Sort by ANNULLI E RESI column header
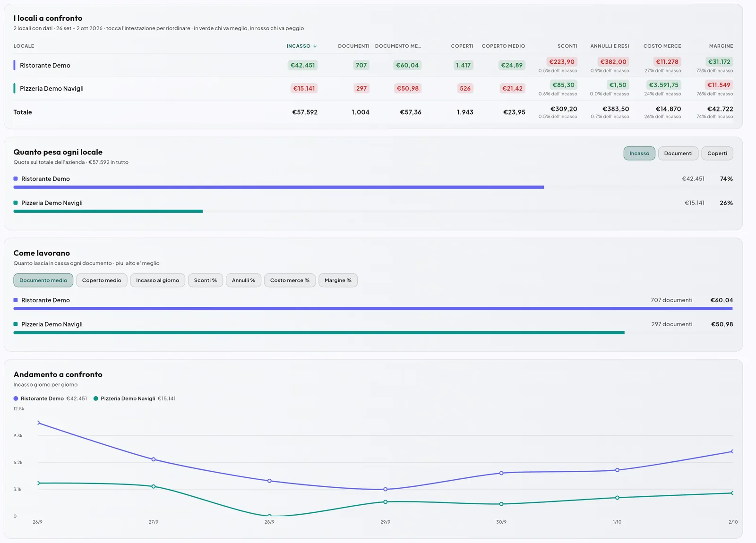The width and height of the screenshot is (756, 543). tap(610, 46)
